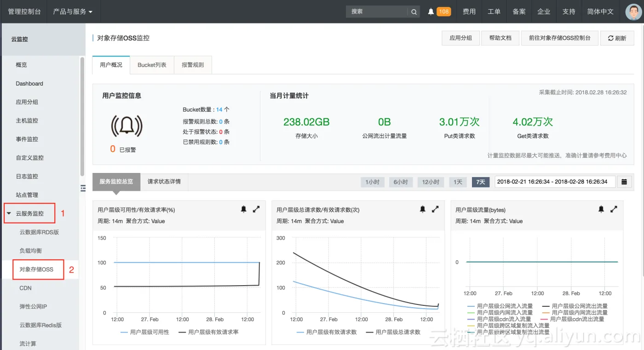Switch to the Bucket列表 tab
This screenshot has height=350, width=644.
coord(152,65)
